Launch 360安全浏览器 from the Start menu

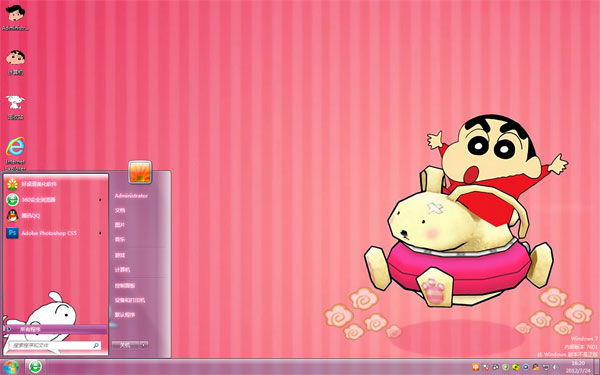[x=55, y=200]
